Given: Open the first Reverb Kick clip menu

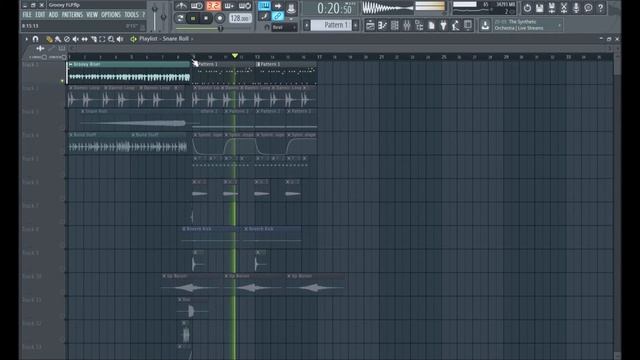Looking at the screenshot, I should point(184,229).
